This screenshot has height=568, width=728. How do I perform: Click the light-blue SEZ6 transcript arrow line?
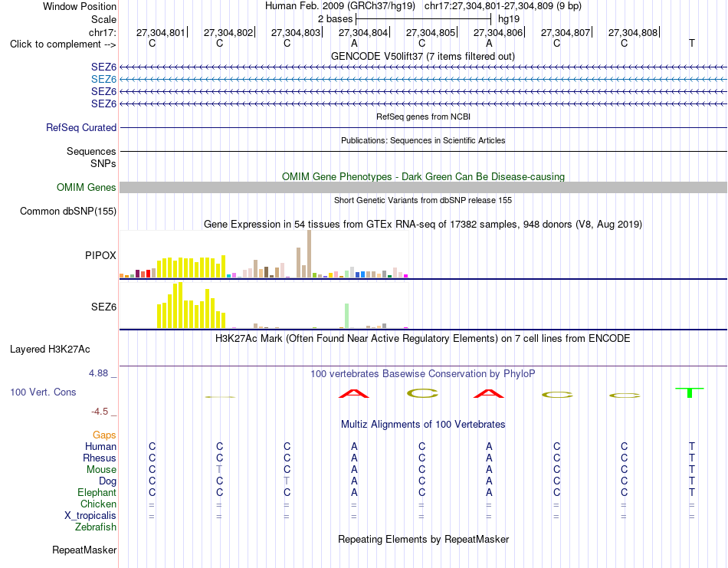(423, 80)
